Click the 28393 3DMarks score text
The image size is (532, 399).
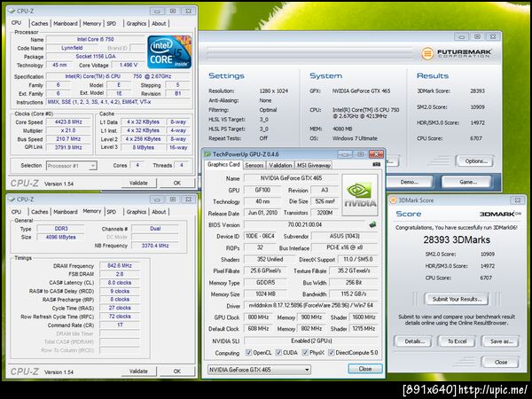coord(457,240)
